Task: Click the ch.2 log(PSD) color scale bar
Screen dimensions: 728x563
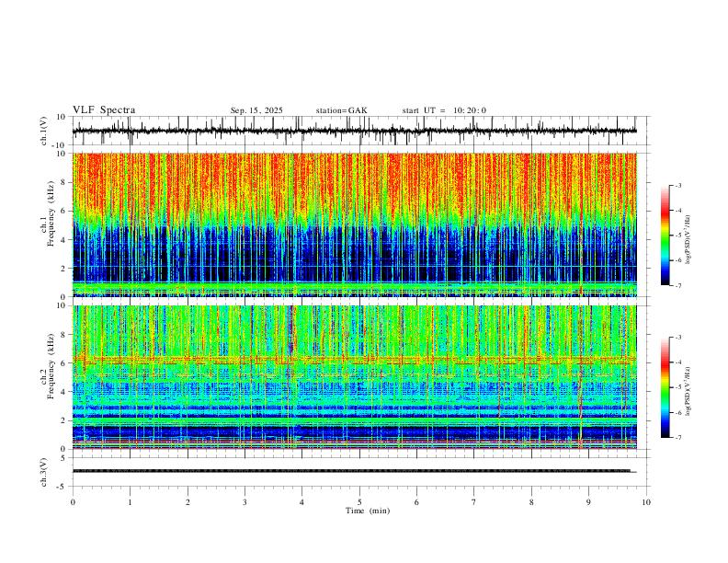Action: pos(665,387)
